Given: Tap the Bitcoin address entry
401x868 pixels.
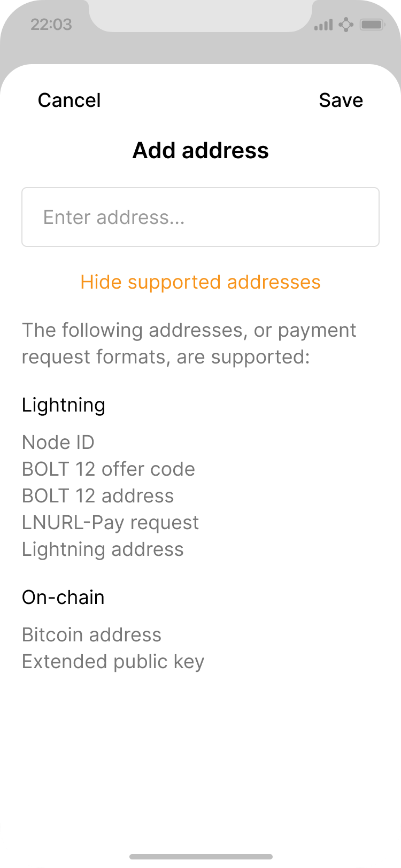Looking at the screenshot, I should (91, 634).
